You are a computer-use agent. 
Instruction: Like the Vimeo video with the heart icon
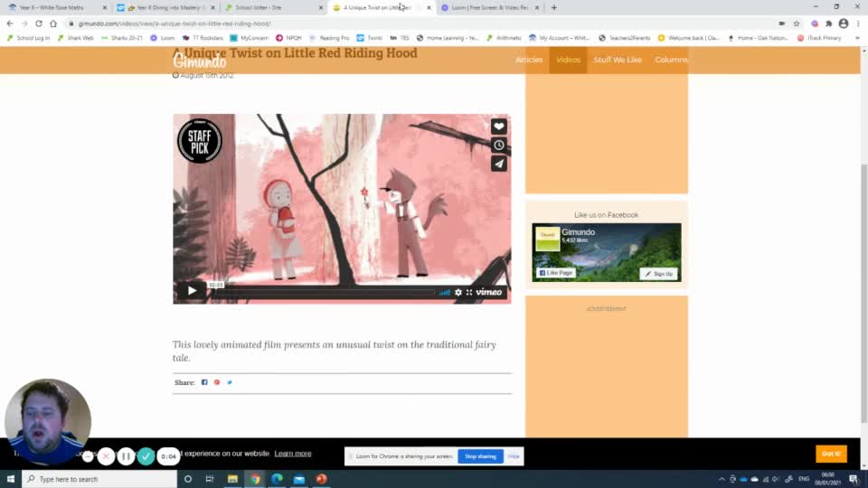499,127
